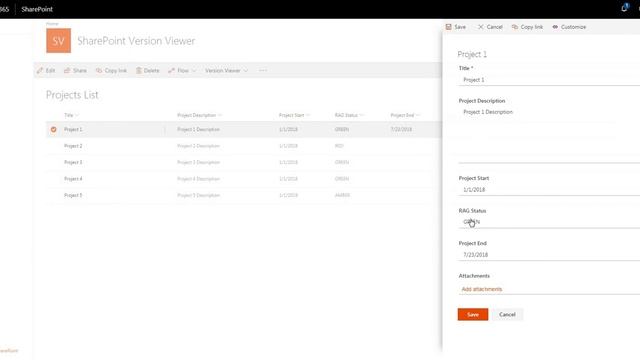Viewport: 640px width, 360px height.
Task: Click the Project 1 title in the list
Action: click(73, 129)
